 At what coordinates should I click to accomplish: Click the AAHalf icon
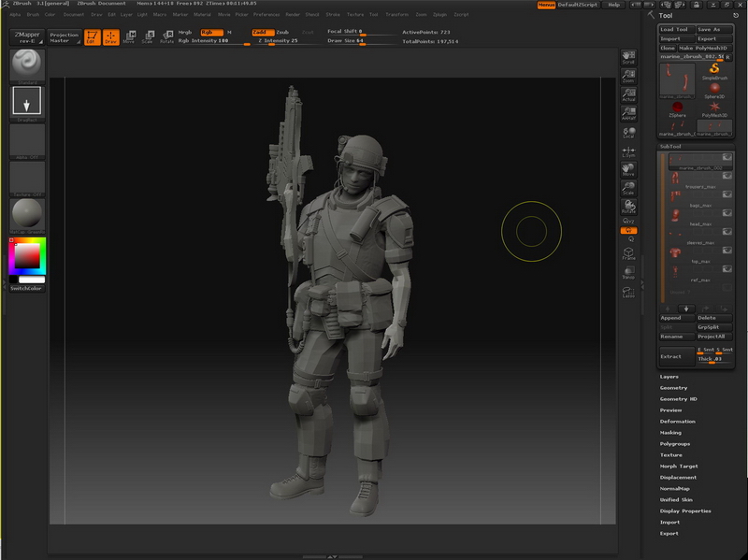[628, 113]
